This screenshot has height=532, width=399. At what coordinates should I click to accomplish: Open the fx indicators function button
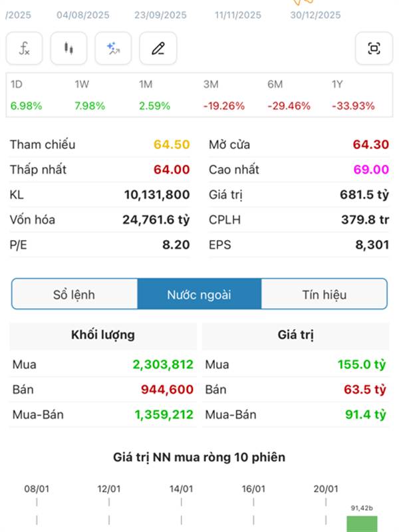(x=25, y=49)
